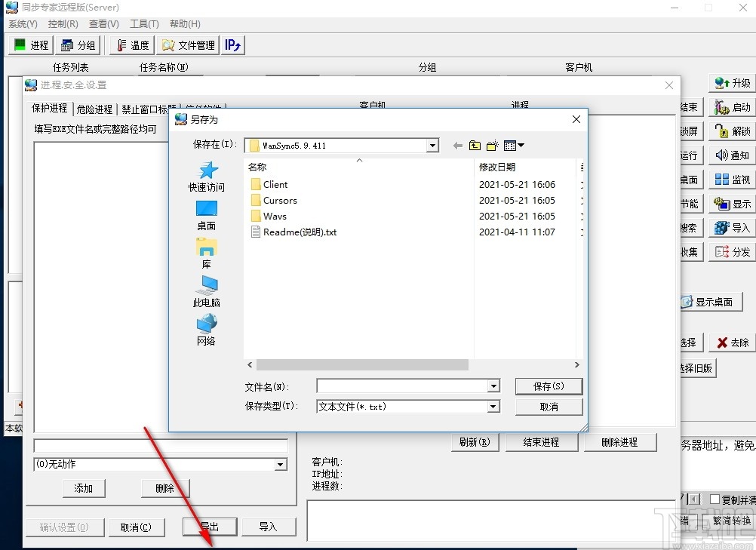
Task: Click 刷新(R) button
Action: point(475,442)
